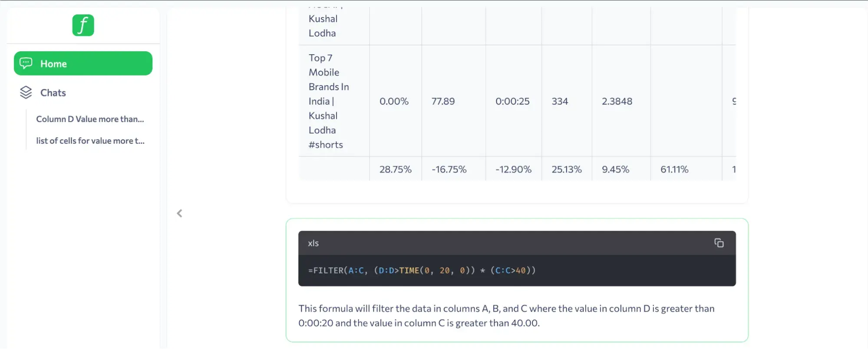
Task: Open the 'Column D Value more than...' chat
Action: pyautogui.click(x=90, y=119)
